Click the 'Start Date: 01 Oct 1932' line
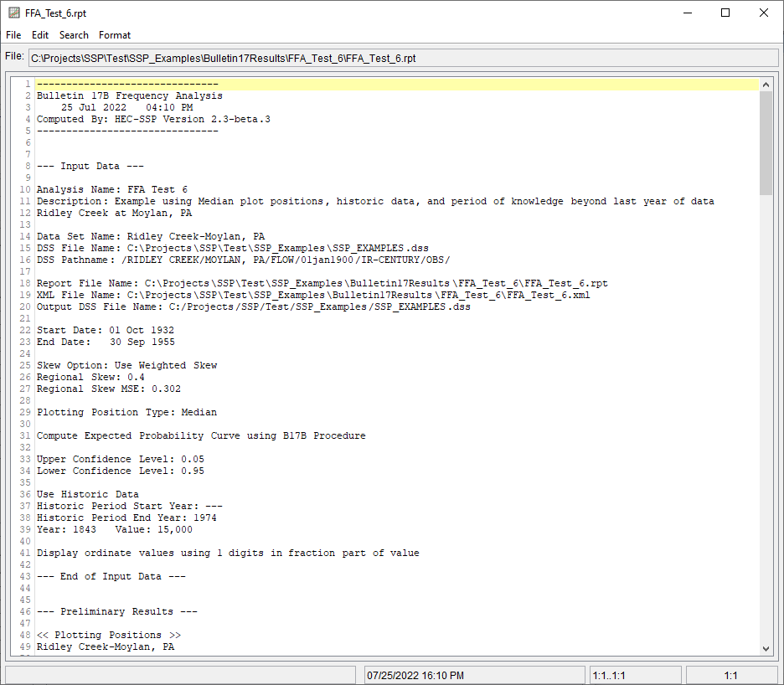The image size is (784, 685). pos(106,330)
